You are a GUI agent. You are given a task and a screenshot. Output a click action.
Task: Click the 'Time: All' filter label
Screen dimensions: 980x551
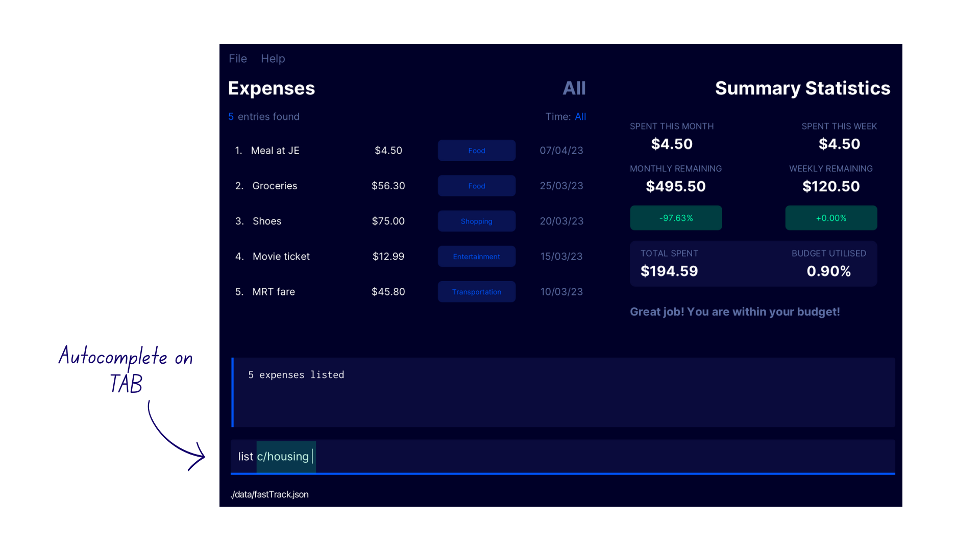pos(566,116)
